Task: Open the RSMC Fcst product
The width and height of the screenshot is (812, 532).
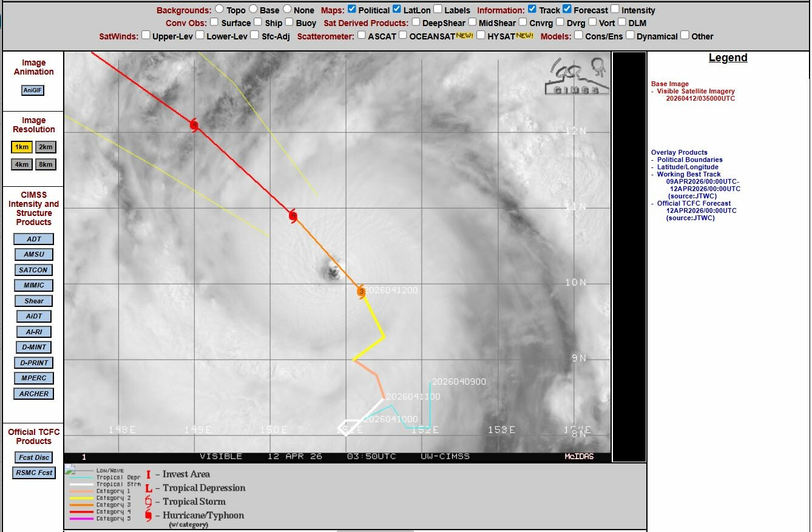Action: (x=34, y=473)
